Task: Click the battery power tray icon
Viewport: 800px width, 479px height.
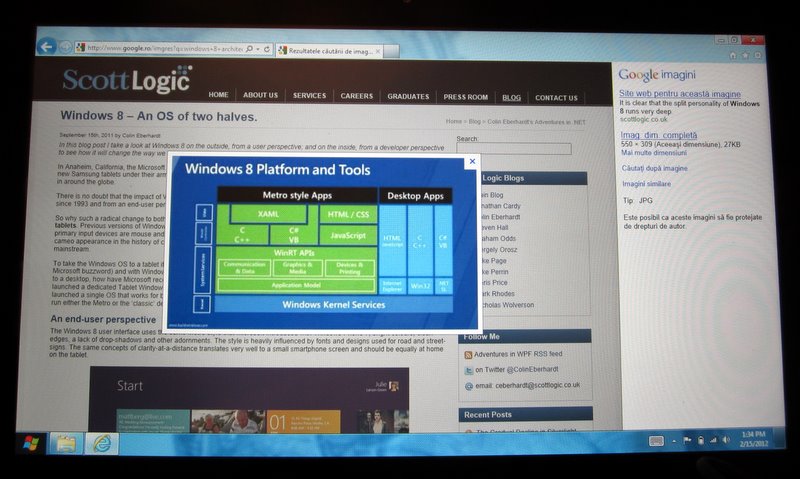Action: [x=701, y=440]
